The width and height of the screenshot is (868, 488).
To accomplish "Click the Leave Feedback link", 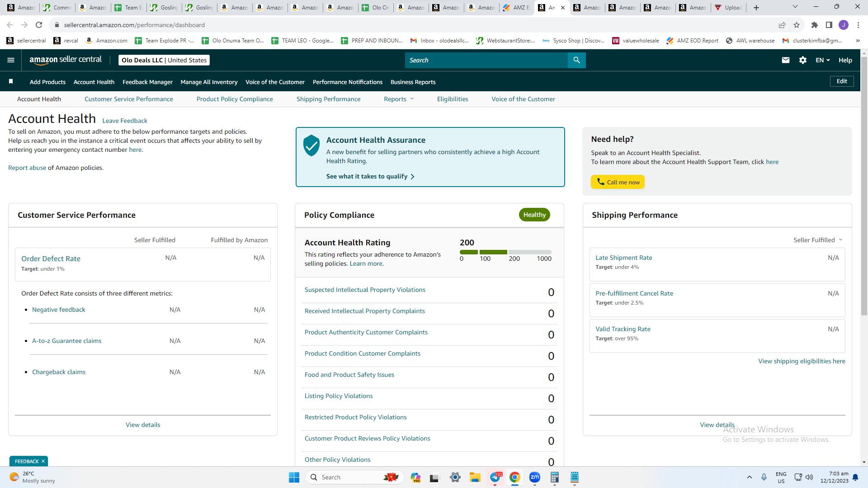I will (x=125, y=121).
